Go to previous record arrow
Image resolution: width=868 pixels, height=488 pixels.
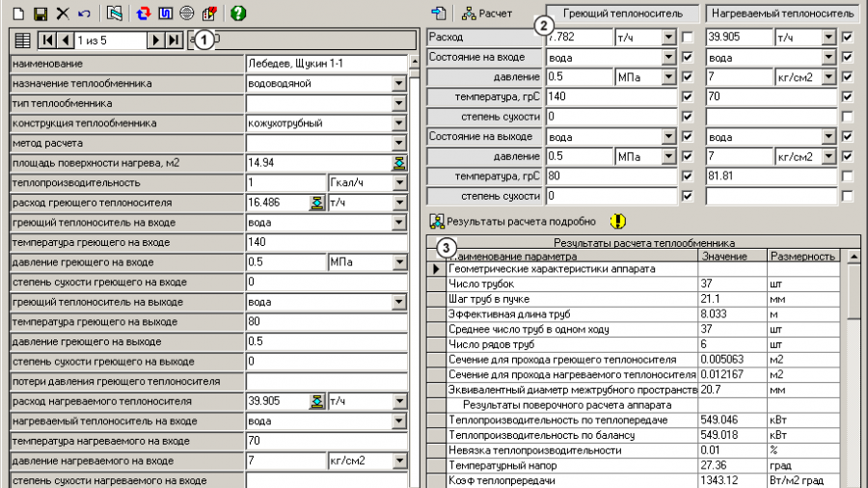(66, 40)
